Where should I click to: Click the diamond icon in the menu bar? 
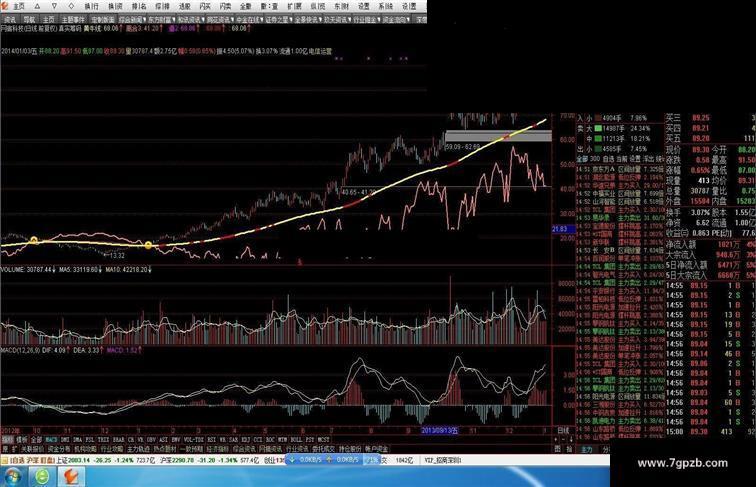72,6
